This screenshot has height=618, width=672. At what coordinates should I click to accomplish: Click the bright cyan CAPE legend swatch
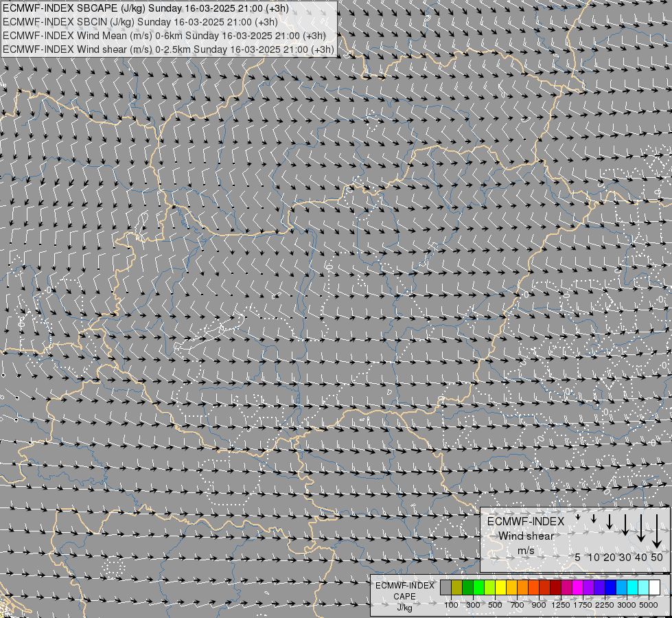coord(633,587)
